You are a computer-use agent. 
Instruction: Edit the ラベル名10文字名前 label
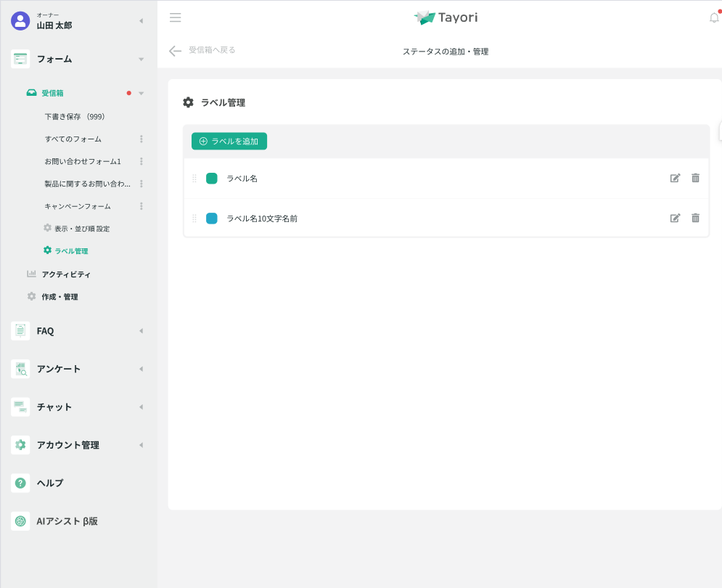pos(675,219)
